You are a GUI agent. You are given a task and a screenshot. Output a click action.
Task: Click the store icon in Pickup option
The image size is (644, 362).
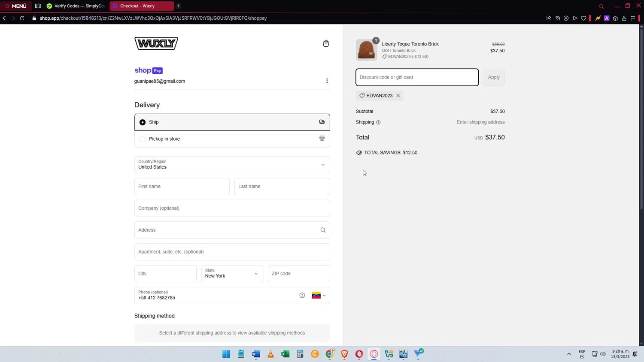coord(322,139)
